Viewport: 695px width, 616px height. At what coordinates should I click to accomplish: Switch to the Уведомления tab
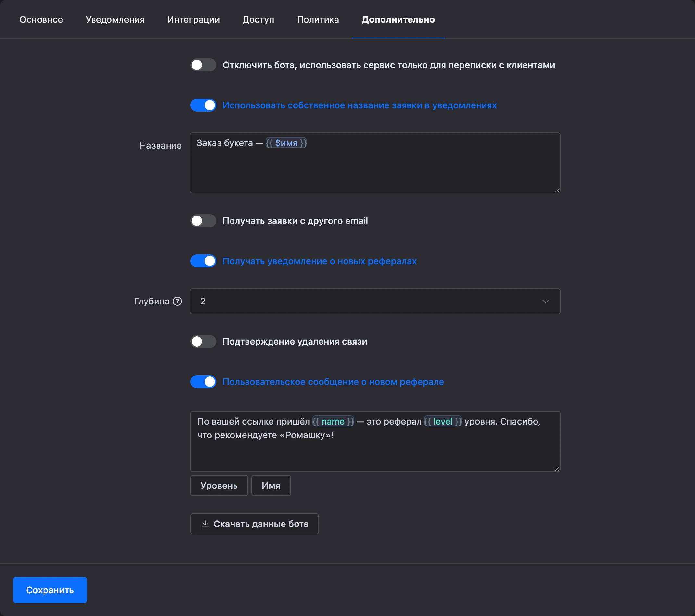115,19
